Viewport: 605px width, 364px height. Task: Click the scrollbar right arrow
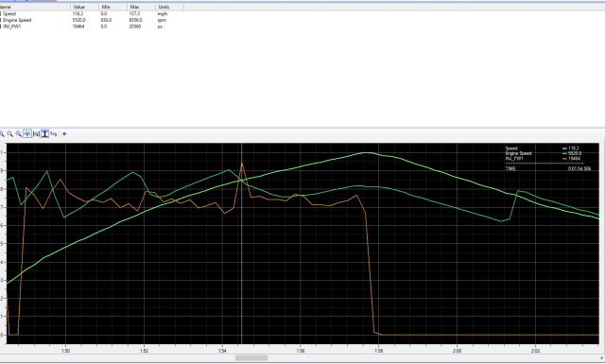pyautogui.click(x=602, y=357)
